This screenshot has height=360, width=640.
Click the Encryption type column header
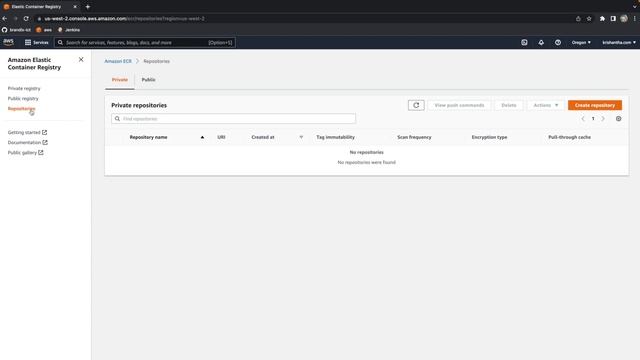pos(489,137)
